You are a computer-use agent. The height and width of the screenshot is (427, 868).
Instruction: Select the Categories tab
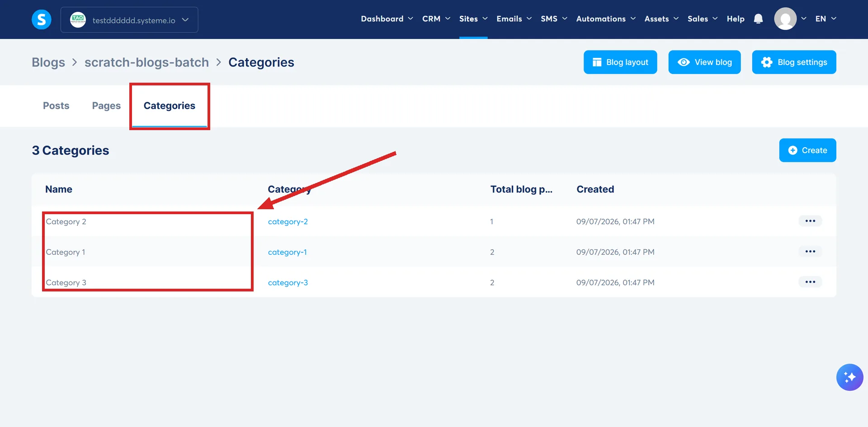coord(170,106)
